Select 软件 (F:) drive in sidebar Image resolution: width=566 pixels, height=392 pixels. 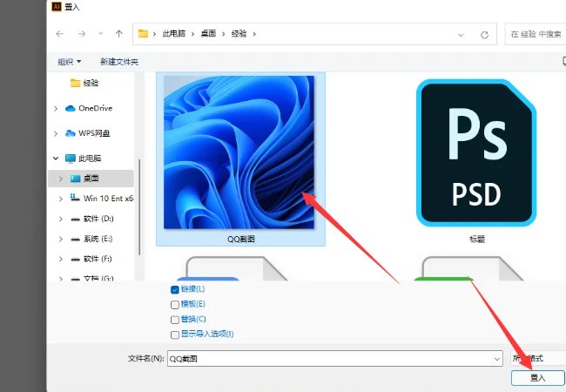pyautogui.click(x=91, y=259)
